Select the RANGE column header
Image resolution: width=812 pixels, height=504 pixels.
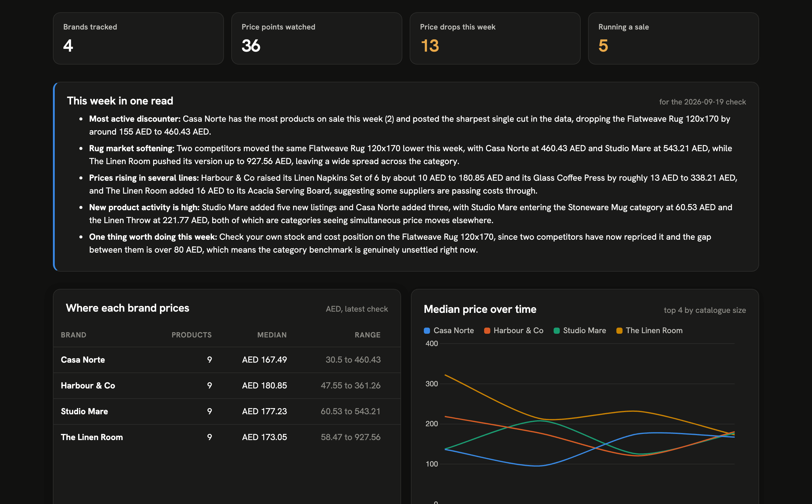(367, 335)
